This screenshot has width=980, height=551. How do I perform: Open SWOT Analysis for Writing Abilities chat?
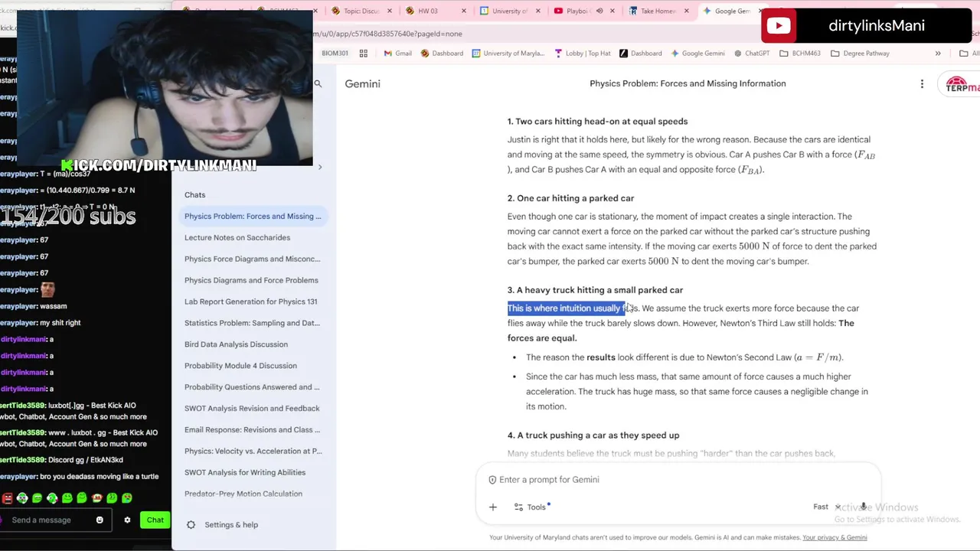click(245, 472)
